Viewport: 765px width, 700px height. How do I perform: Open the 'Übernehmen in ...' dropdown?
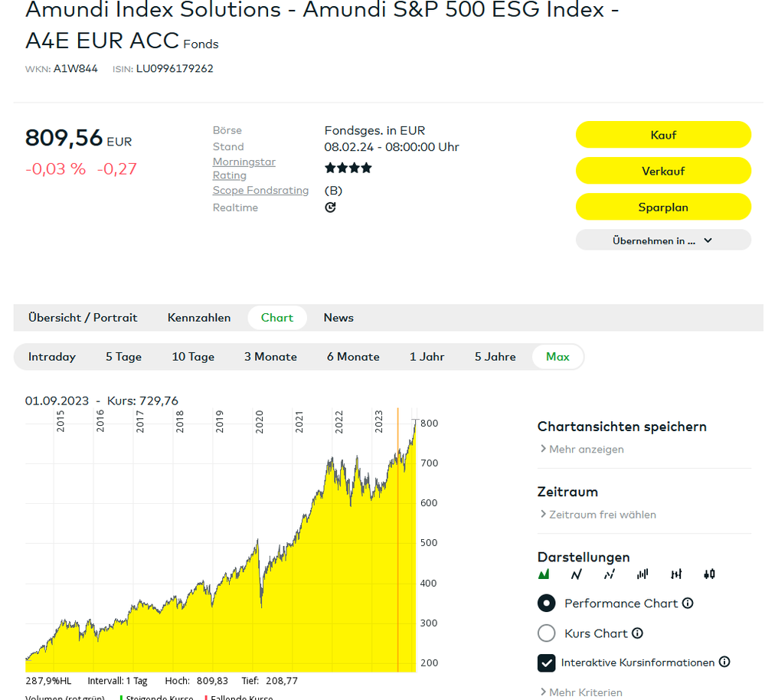(663, 240)
